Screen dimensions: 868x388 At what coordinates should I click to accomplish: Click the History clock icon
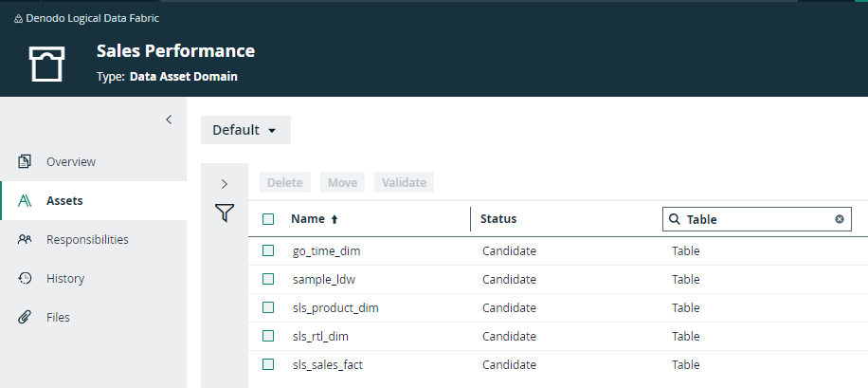(25, 278)
